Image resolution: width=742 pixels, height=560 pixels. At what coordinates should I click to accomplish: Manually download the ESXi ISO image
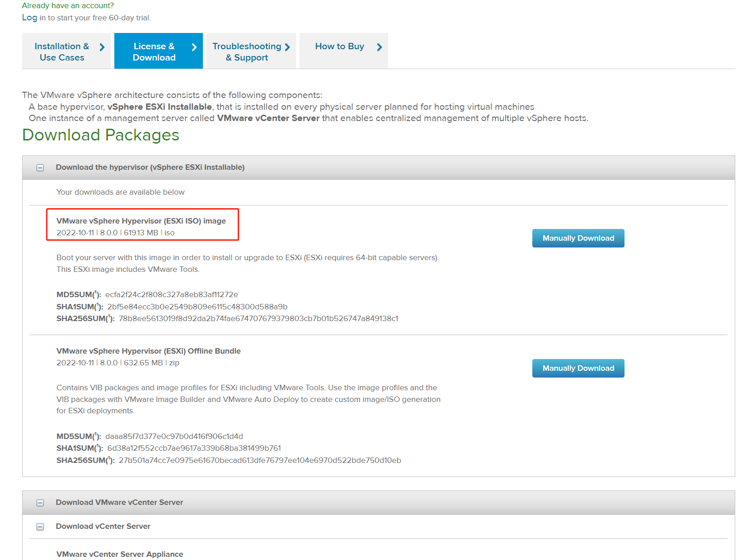point(578,238)
